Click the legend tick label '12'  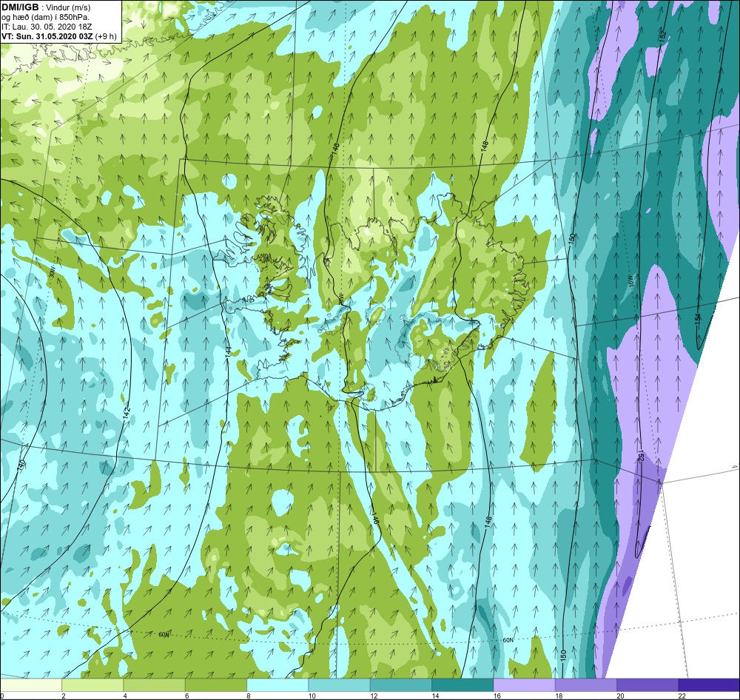[x=374, y=696]
